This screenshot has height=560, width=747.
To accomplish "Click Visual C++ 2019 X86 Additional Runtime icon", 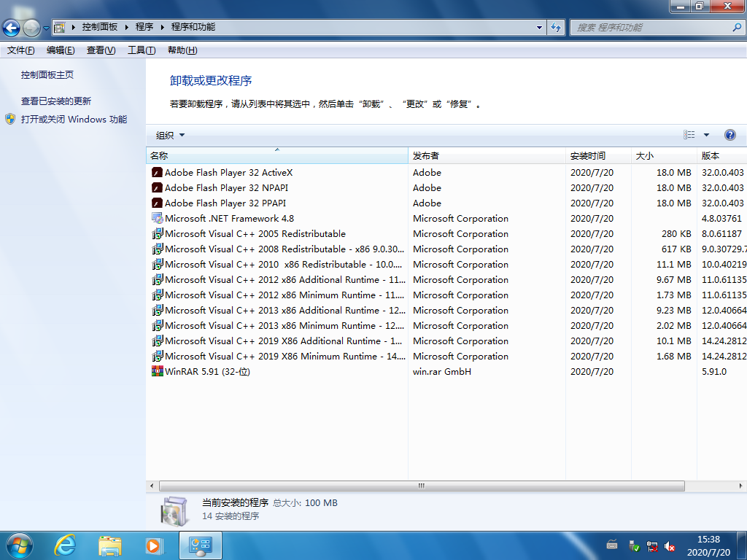I will coord(158,341).
